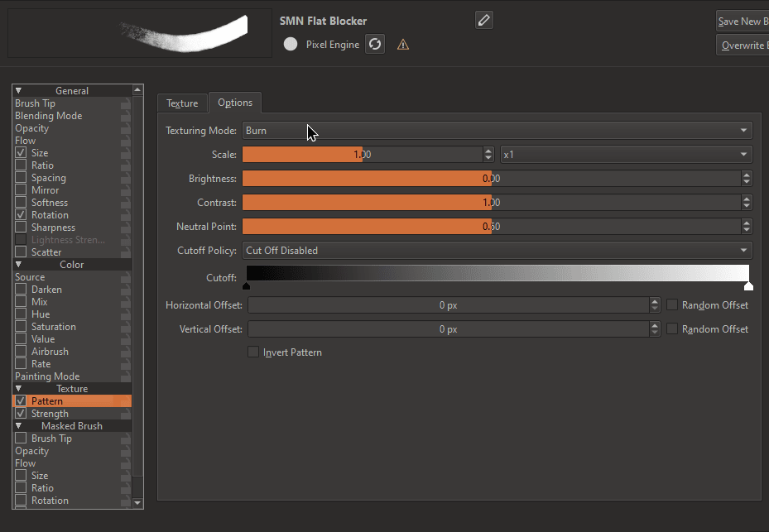Enable the Invert Pattern checkbox
The width and height of the screenshot is (769, 532).
tap(253, 352)
